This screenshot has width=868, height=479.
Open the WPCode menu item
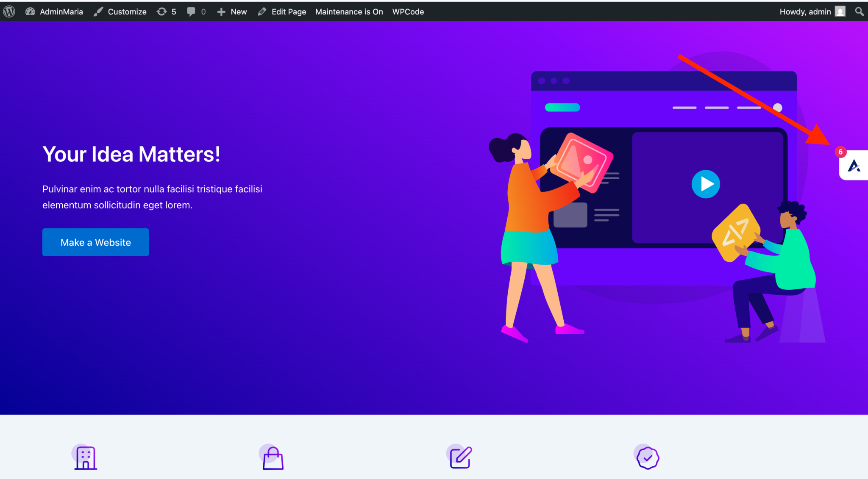(408, 11)
